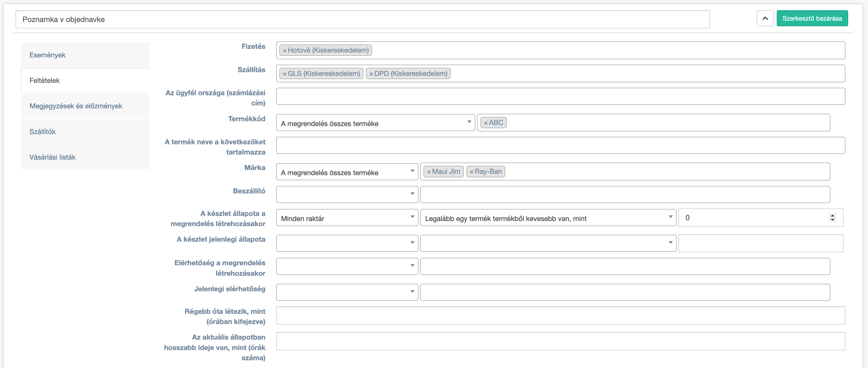Select the Feltételek tab
The width and height of the screenshot is (868, 368).
(x=85, y=80)
